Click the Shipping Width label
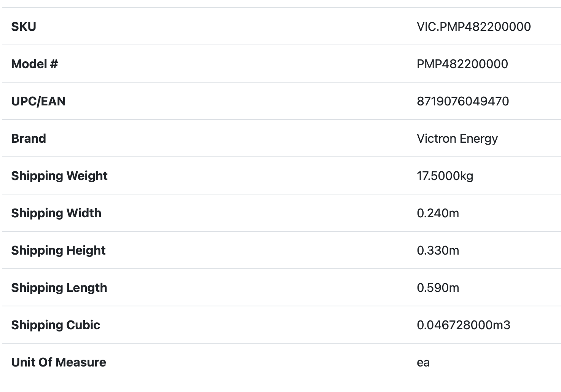 tap(56, 213)
